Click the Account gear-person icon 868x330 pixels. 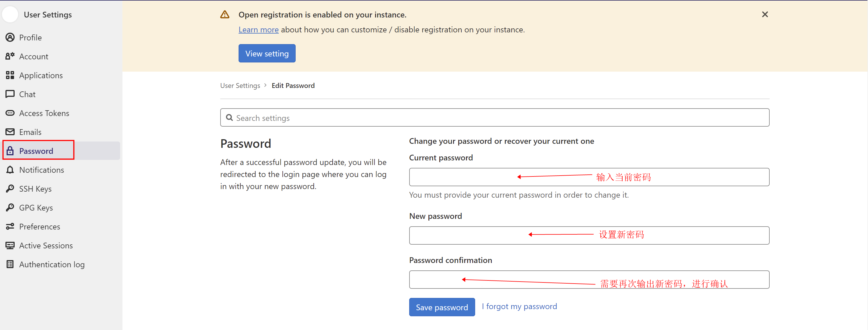coord(10,56)
